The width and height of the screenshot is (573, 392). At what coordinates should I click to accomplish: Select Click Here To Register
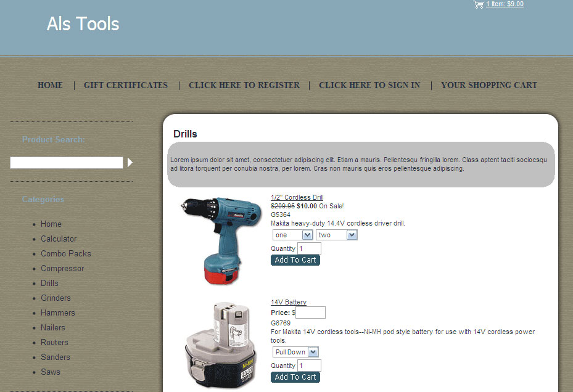click(244, 86)
